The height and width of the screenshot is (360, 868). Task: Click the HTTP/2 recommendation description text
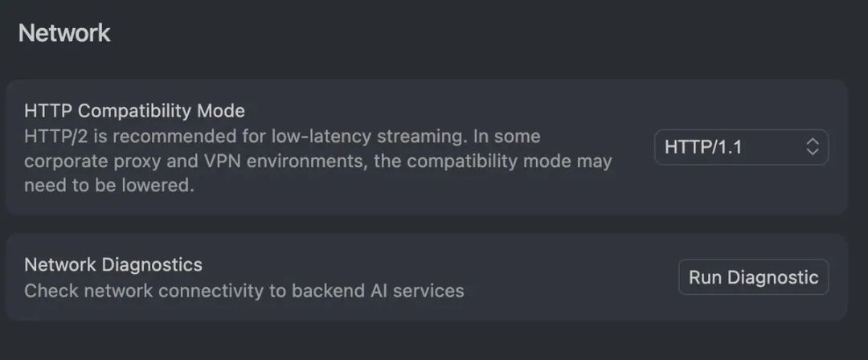pos(318,161)
